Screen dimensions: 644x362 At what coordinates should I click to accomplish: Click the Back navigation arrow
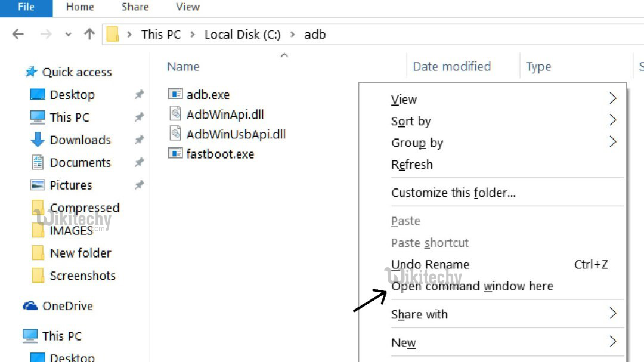pos(18,34)
